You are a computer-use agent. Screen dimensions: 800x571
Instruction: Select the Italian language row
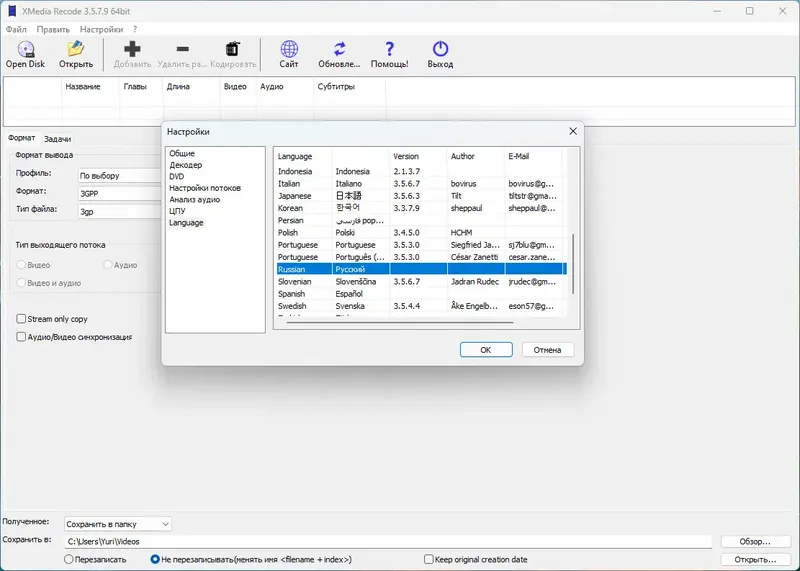tap(421, 184)
